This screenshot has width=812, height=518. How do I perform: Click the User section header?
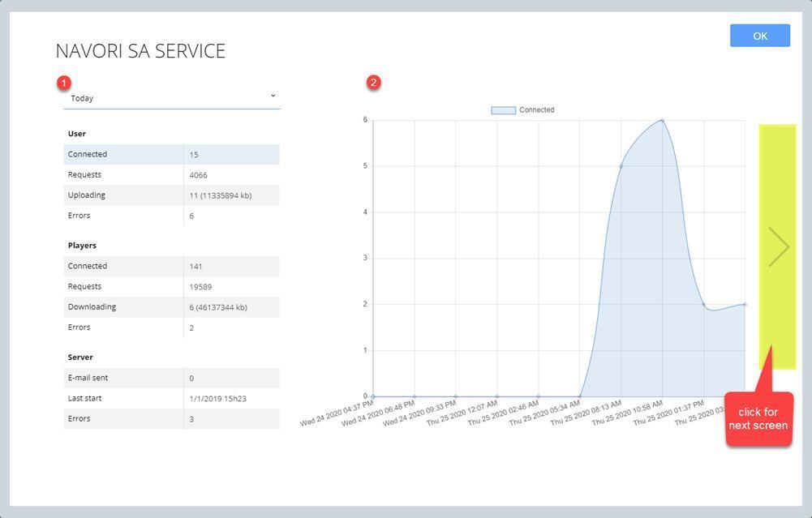coord(76,134)
